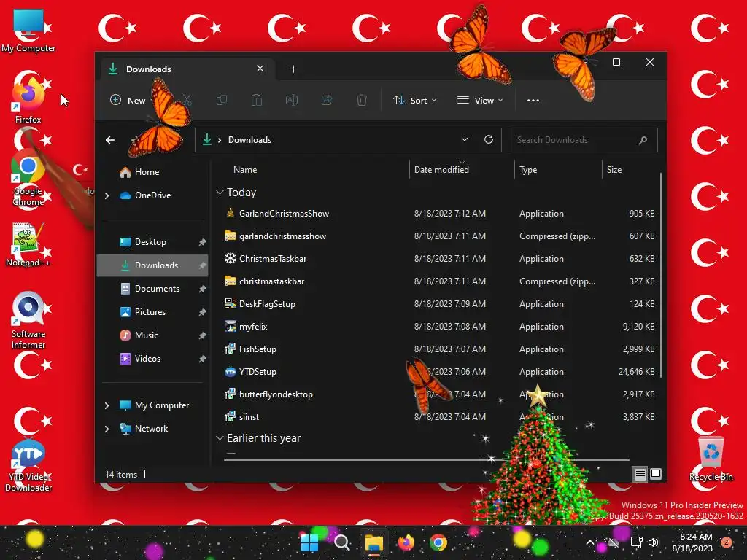Launch Chrome from taskbar
Image resolution: width=747 pixels, height=560 pixels.
(x=438, y=542)
